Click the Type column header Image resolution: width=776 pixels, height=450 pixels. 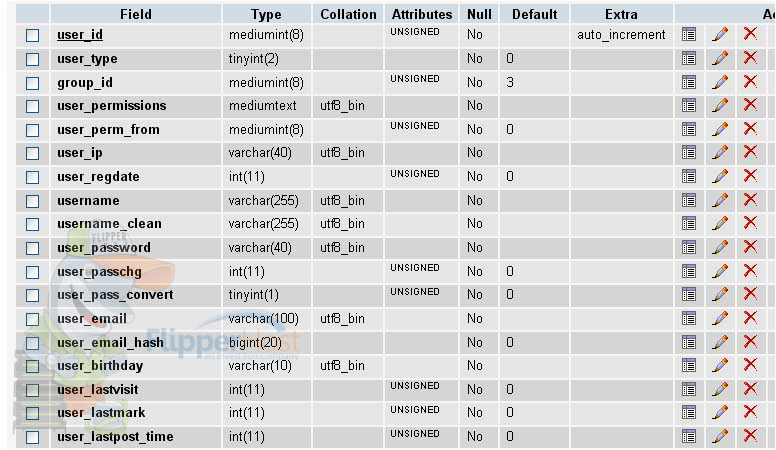pos(266,14)
